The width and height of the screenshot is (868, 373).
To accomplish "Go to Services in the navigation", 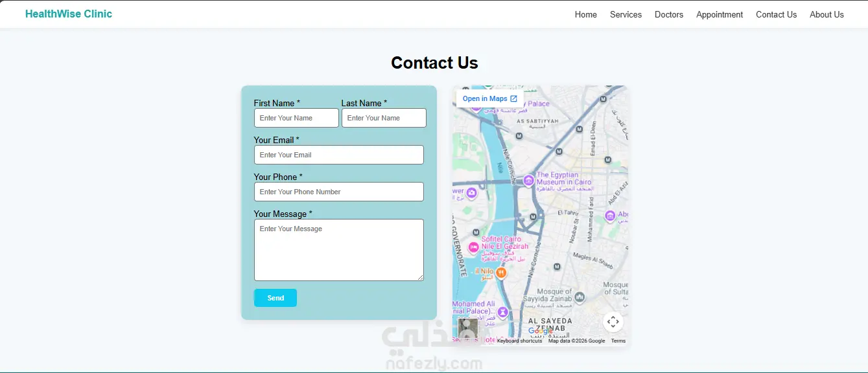I will pos(626,14).
